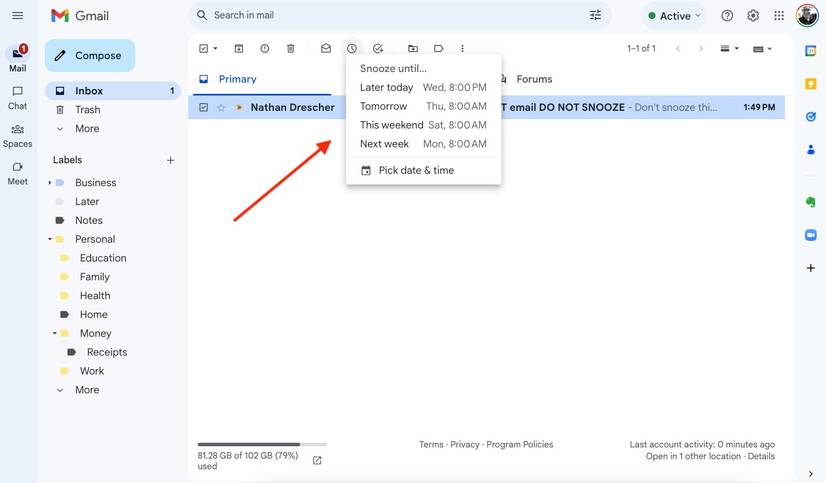Open the Settings gear icon
The image size is (825, 483).
pyautogui.click(x=753, y=15)
